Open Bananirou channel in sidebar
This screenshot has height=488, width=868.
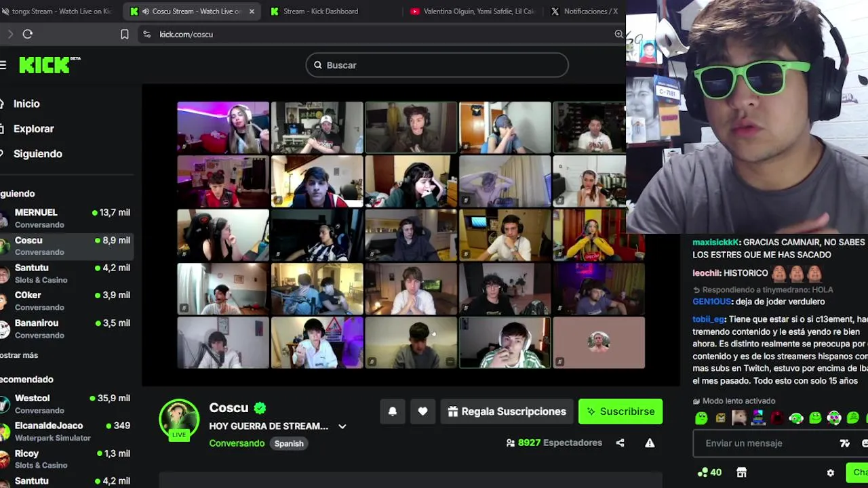pos(66,329)
